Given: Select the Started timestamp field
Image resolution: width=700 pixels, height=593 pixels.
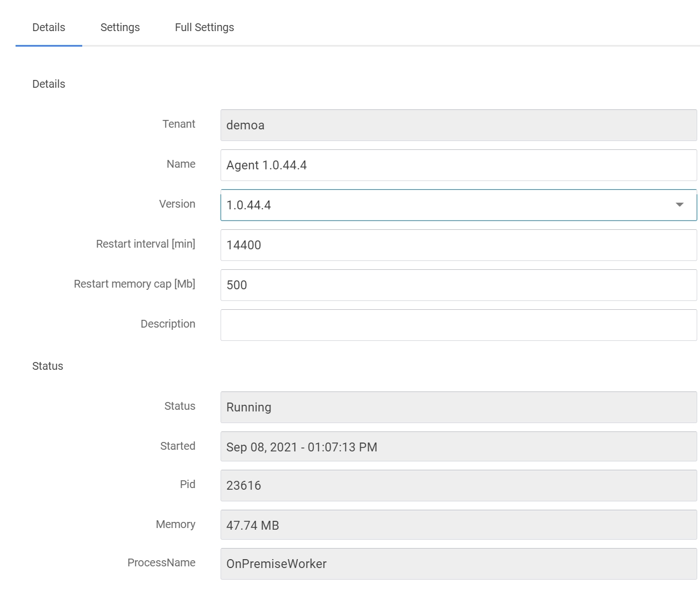Looking at the screenshot, I should (x=458, y=447).
